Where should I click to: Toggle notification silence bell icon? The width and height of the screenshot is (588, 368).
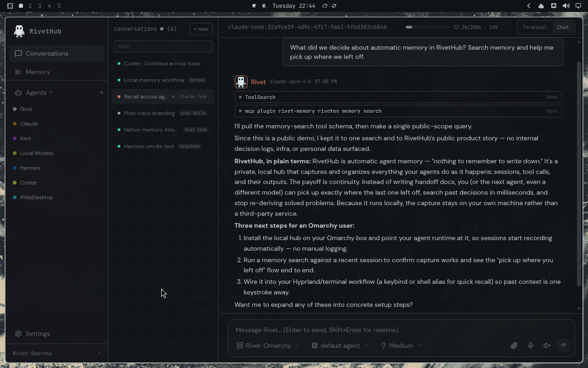(264, 6)
